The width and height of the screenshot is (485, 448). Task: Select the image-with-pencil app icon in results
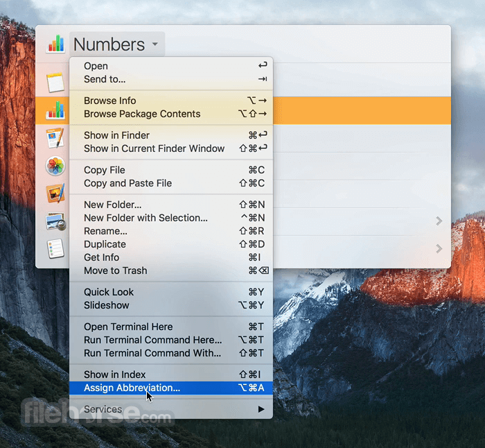click(55, 193)
